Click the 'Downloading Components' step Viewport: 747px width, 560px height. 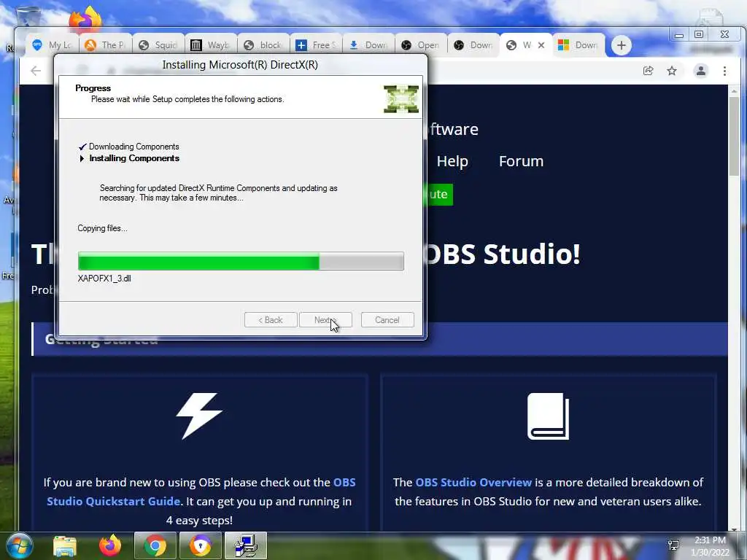click(134, 147)
